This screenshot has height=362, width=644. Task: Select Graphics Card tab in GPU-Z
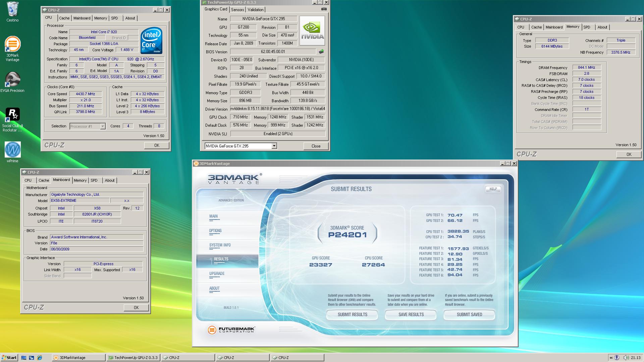click(216, 9)
